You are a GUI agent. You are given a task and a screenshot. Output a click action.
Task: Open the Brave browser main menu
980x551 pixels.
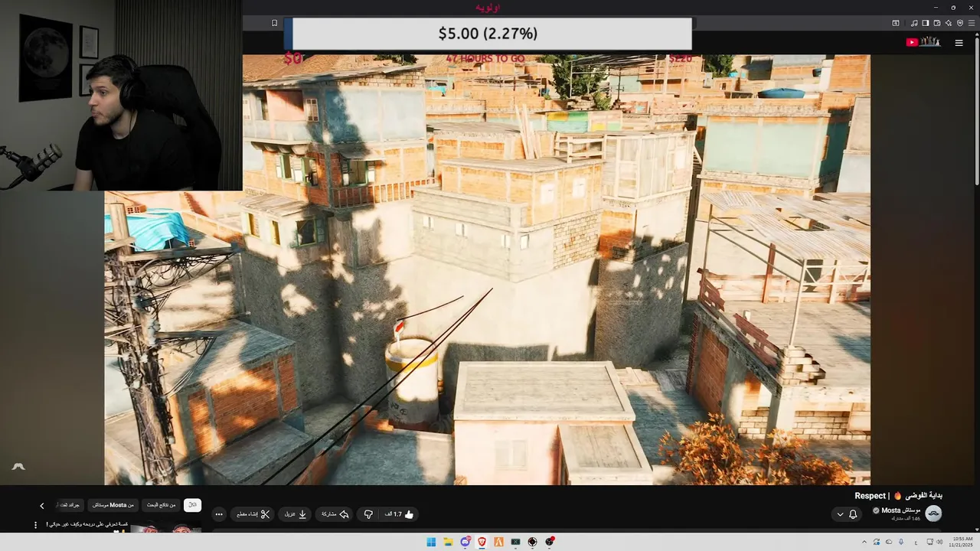coord(972,23)
